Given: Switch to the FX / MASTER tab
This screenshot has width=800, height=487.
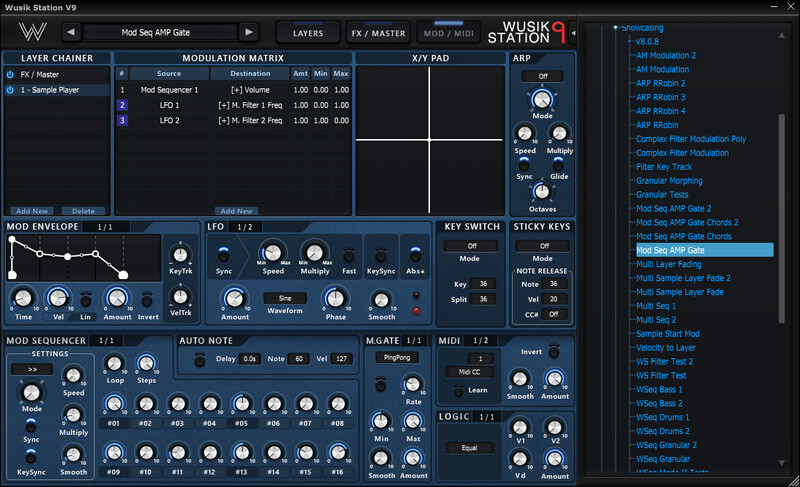Looking at the screenshot, I should click(378, 33).
